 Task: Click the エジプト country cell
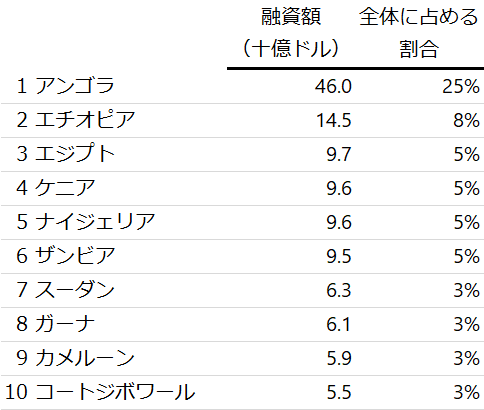tap(75, 153)
